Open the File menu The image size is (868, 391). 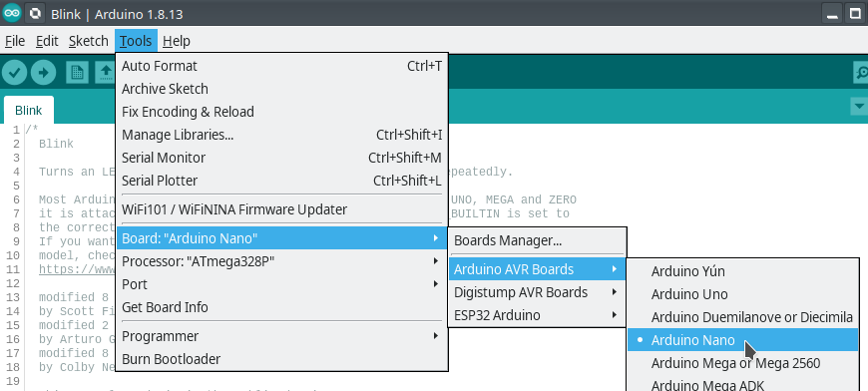click(x=15, y=41)
